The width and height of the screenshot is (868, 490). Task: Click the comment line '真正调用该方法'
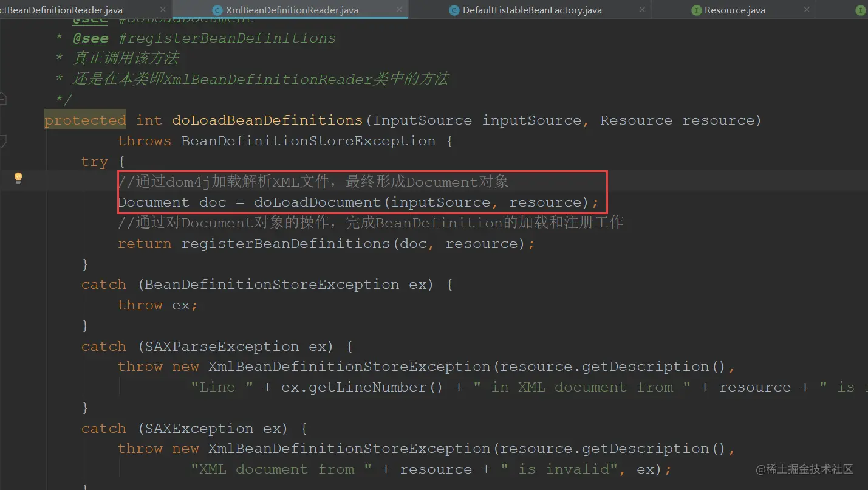125,59
